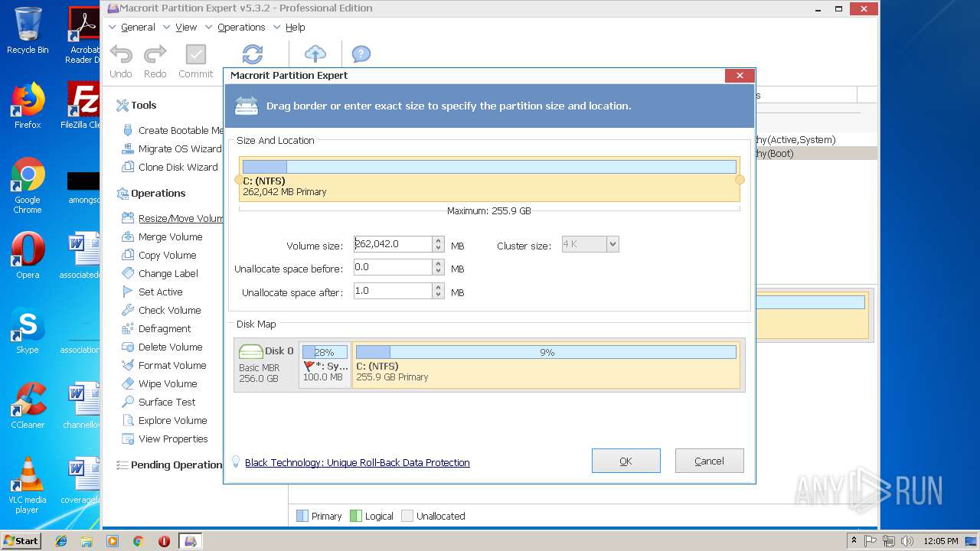This screenshot has width=980, height=551.
Task: Click the cloud upload toolbar icon
Action: pyautogui.click(x=315, y=54)
